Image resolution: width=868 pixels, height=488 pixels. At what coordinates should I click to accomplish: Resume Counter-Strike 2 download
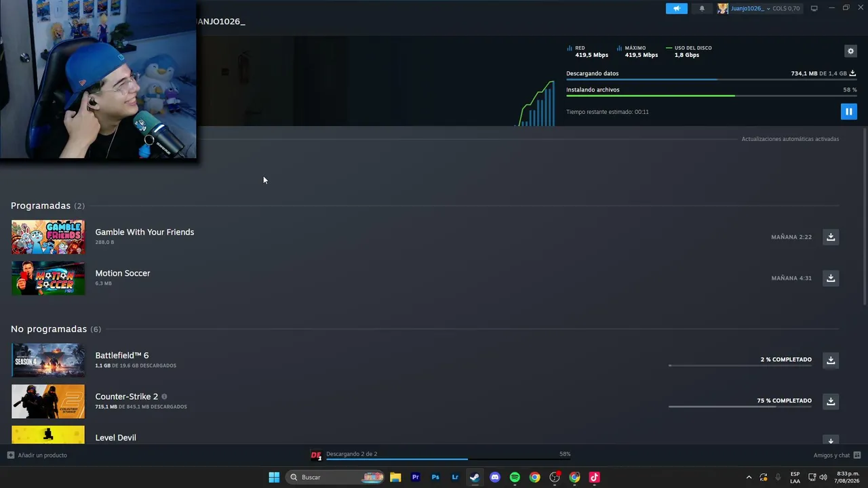[x=831, y=401]
